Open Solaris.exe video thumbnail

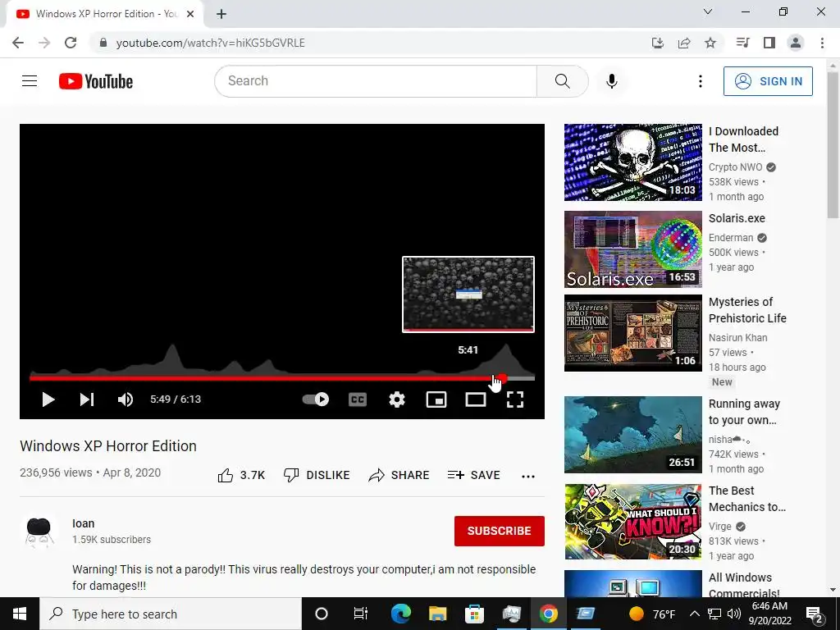[632, 249]
